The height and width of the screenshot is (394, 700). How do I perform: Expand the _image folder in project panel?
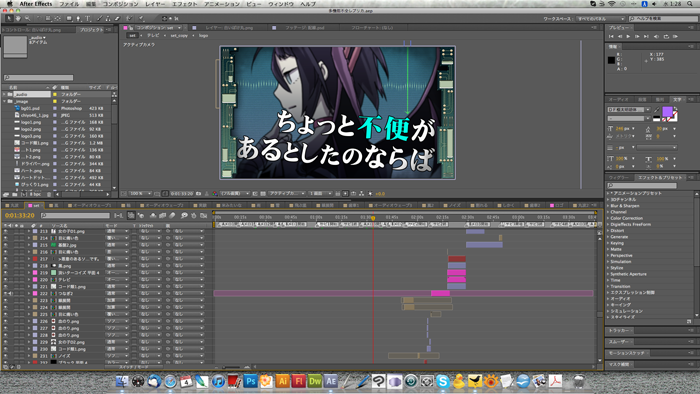tap(4, 101)
